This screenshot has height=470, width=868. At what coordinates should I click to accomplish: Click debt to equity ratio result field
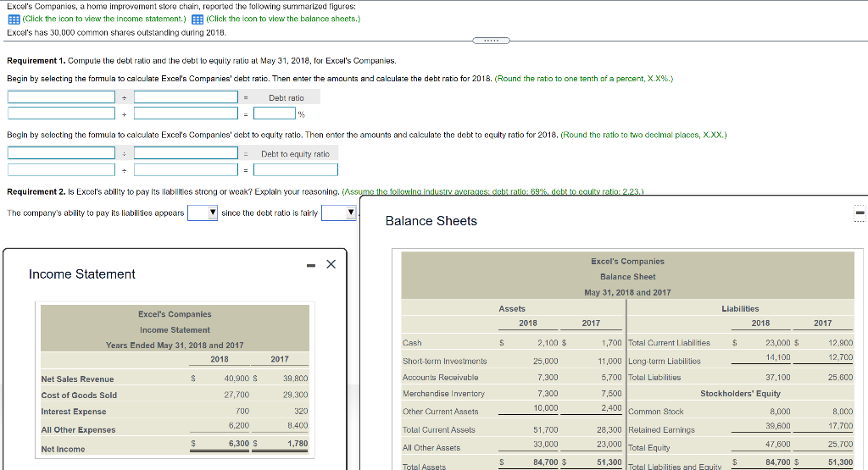(296, 169)
